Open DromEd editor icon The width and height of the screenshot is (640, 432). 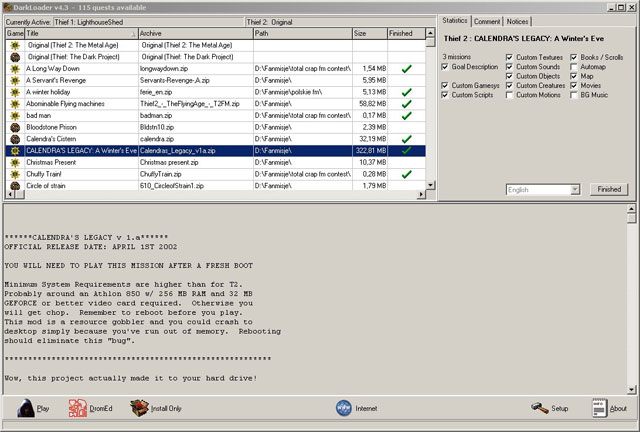point(78,408)
